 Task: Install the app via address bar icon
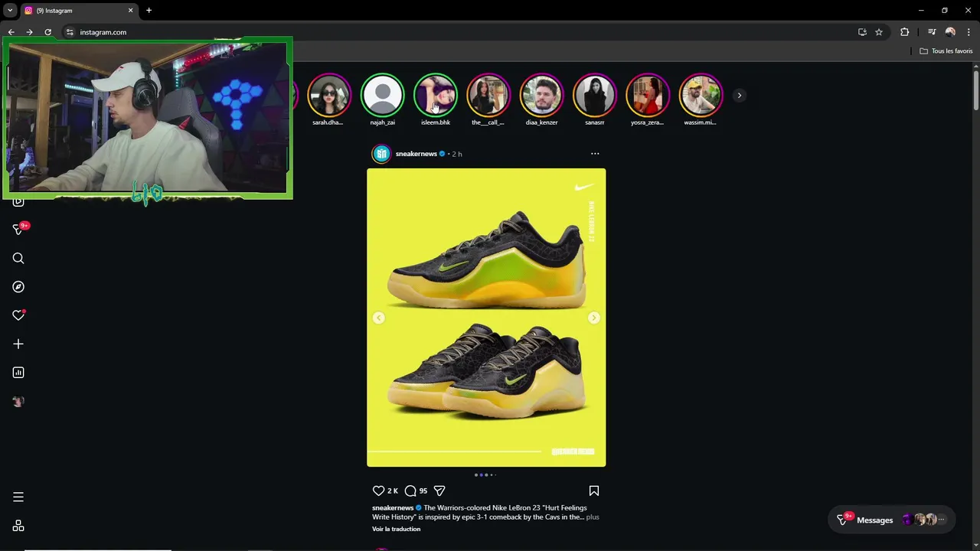click(862, 32)
